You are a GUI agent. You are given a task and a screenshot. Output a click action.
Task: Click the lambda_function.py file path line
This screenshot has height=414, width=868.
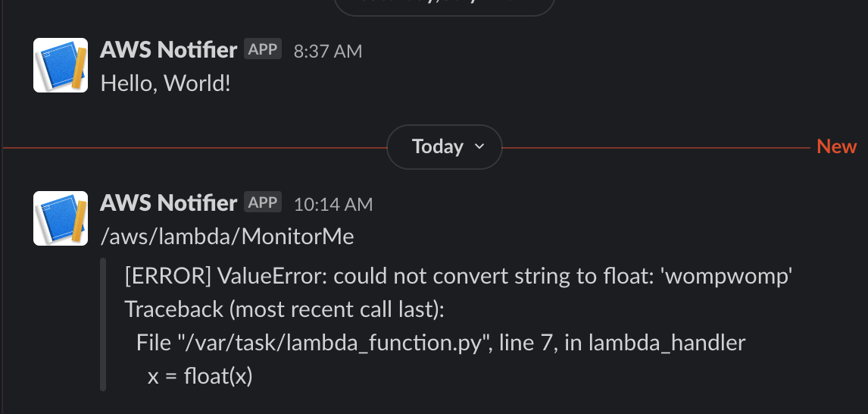[441, 343]
